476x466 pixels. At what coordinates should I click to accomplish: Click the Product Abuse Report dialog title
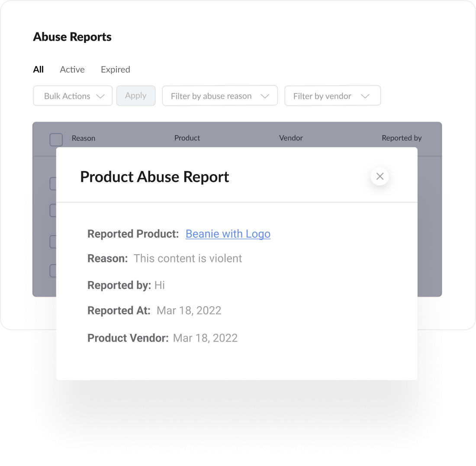[154, 177]
